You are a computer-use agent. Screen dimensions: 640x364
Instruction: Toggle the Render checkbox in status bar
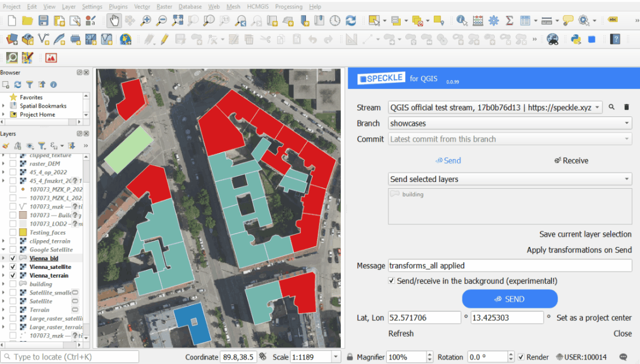[x=521, y=357]
